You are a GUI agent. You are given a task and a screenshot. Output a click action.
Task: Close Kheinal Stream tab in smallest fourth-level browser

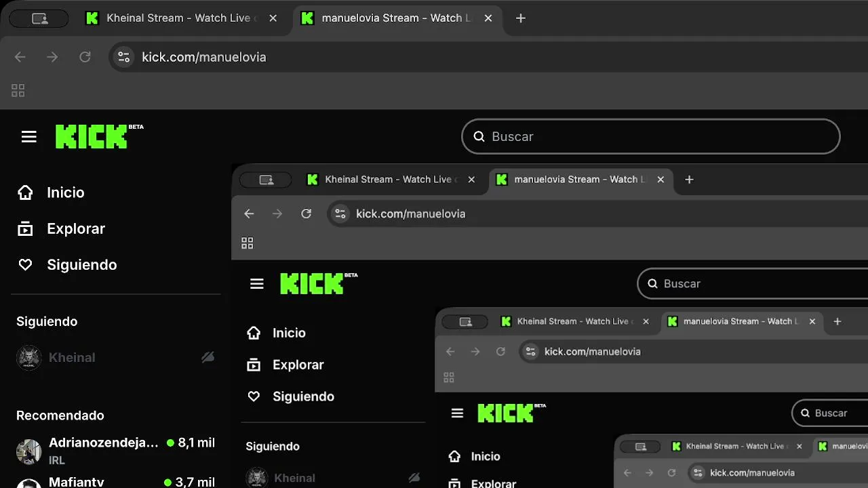tap(800, 446)
